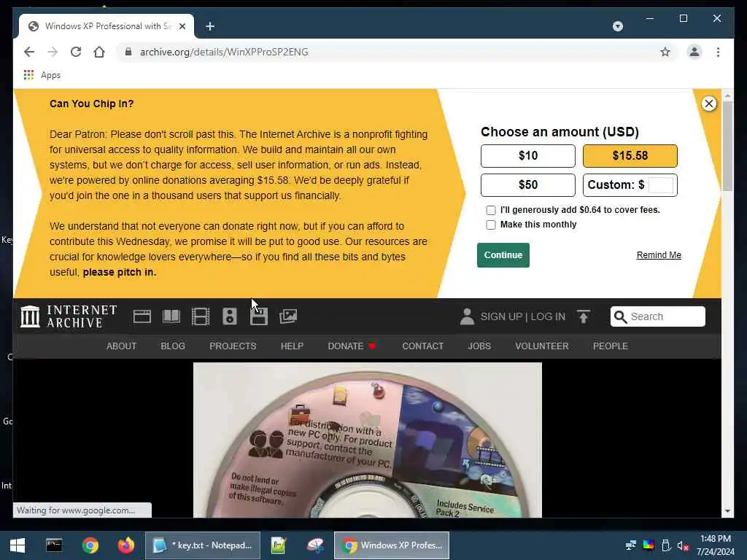
Task: Click the taskbar clock 1:48 PM
Action: point(716,539)
